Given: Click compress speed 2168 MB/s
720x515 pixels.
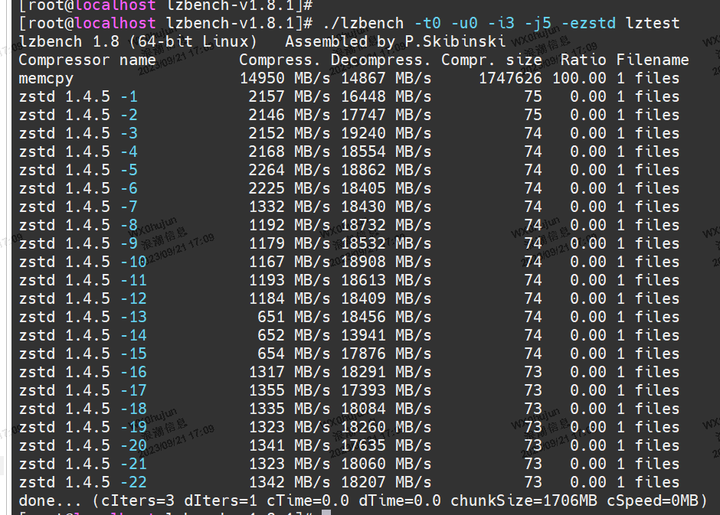Looking at the screenshot, I should [289, 152].
